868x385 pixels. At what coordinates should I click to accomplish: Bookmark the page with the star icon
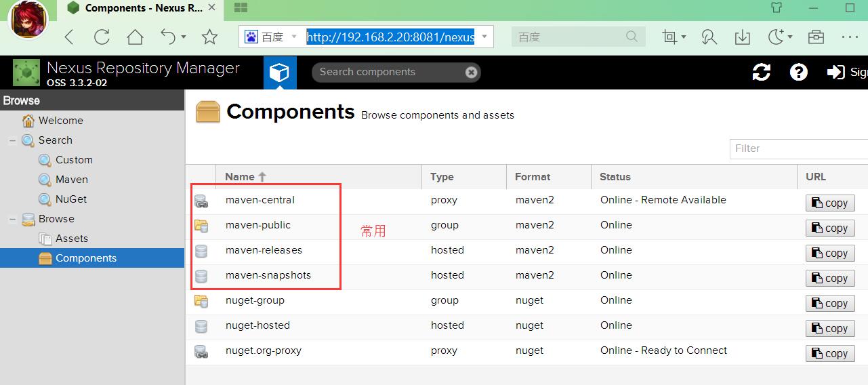tap(209, 37)
